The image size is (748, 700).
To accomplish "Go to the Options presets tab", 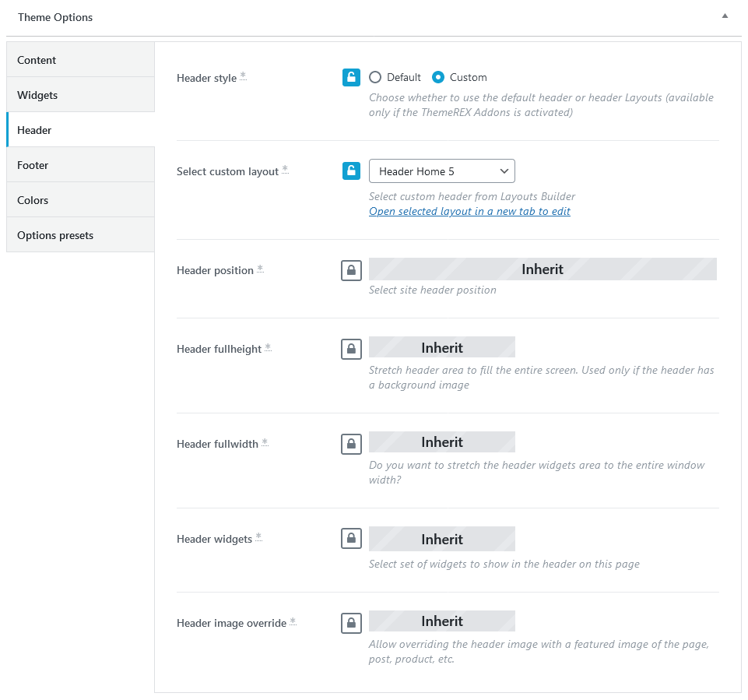I will [80, 235].
